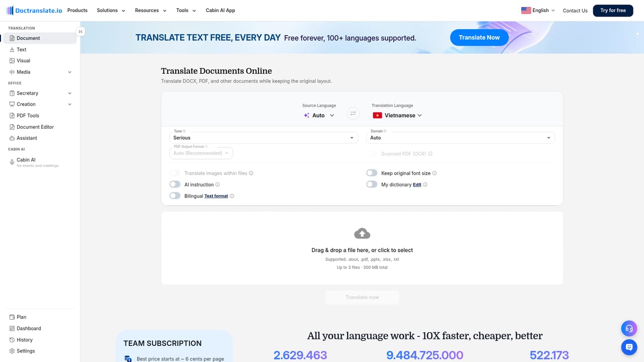Click the file drag and drop upload area
The width and height of the screenshot is (644, 362).
[362, 248]
